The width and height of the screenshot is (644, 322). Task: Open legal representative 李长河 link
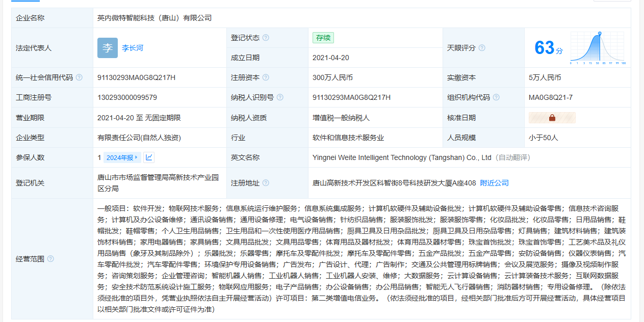133,48
